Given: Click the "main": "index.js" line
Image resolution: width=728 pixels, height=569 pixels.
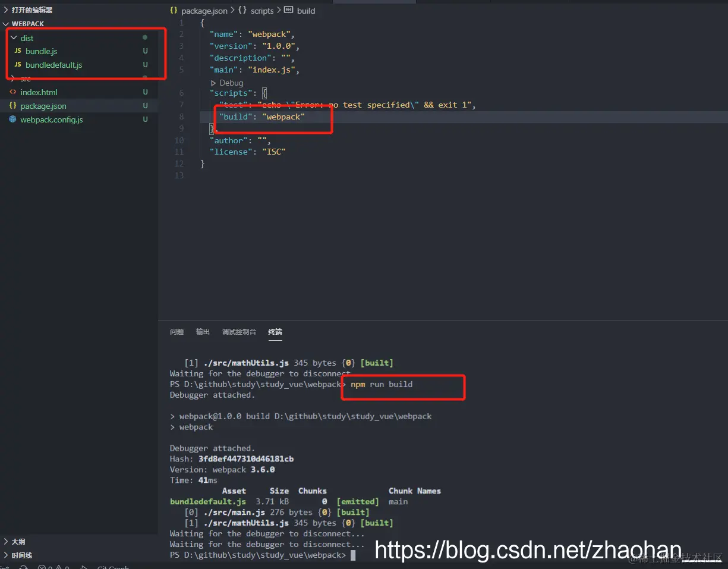Looking at the screenshot, I should point(254,70).
